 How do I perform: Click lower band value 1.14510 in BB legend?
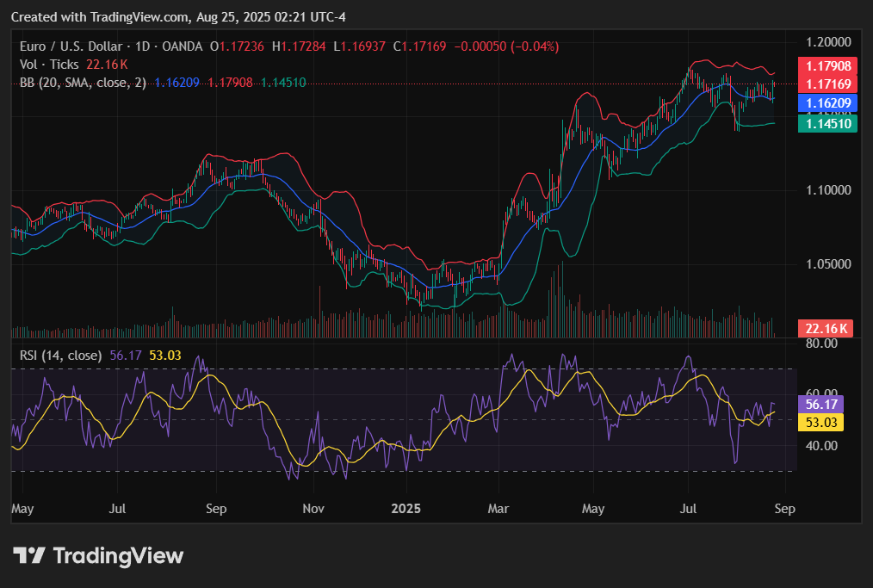(x=283, y=83)
